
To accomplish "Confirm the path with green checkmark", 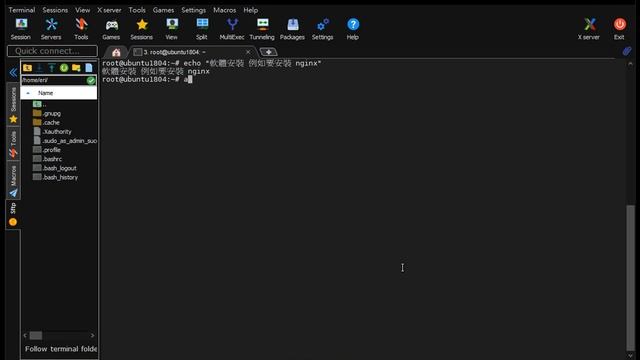I will coord(91,80).
